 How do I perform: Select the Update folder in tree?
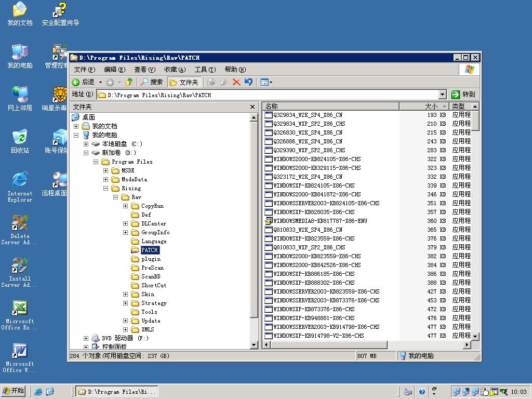pos(151,321)
